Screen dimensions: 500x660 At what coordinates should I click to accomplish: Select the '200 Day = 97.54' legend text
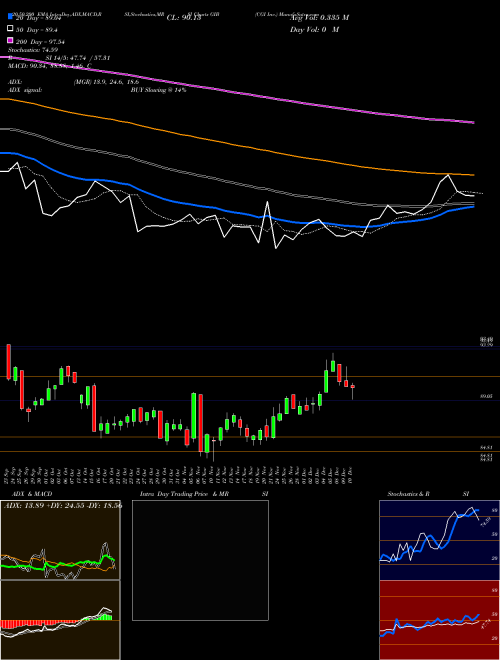point(40,42)
